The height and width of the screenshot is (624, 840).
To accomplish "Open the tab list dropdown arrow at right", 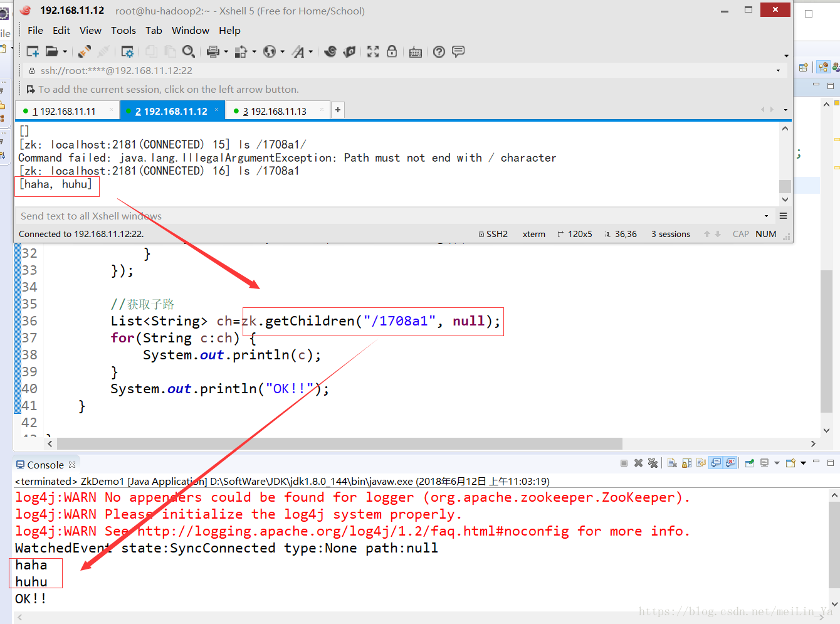I will 785,110.
